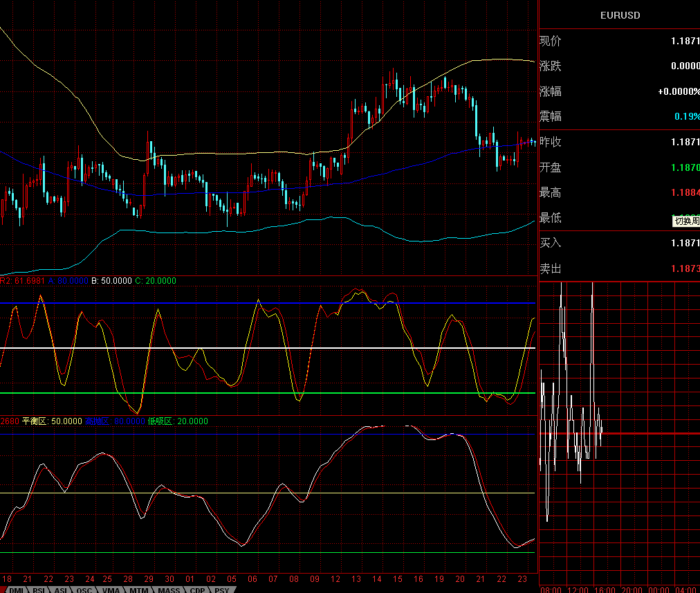The width and height of the screenshot is (700, 593).
Task: Click the 16:00 time label on intraday chart
Action: point(605,590)
